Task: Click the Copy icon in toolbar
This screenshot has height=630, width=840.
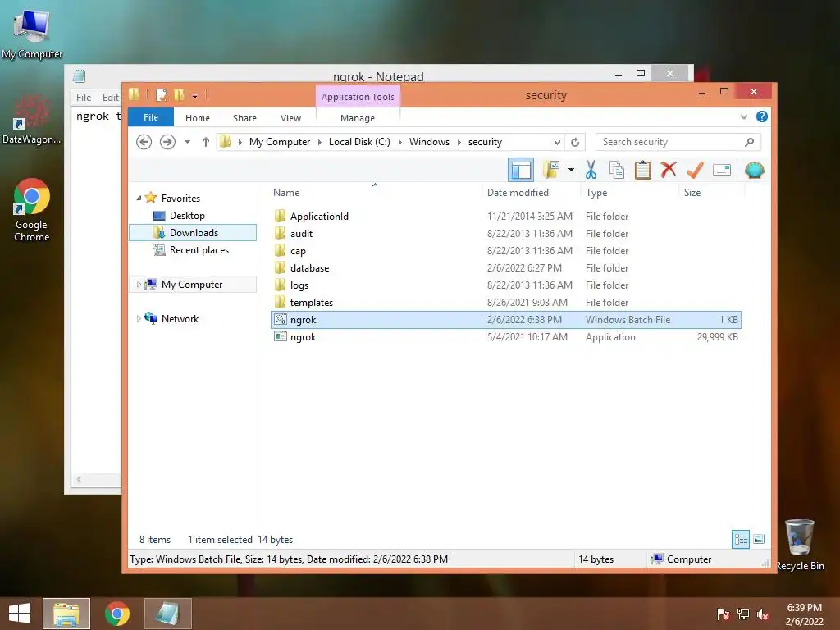Action: [617, 171]
